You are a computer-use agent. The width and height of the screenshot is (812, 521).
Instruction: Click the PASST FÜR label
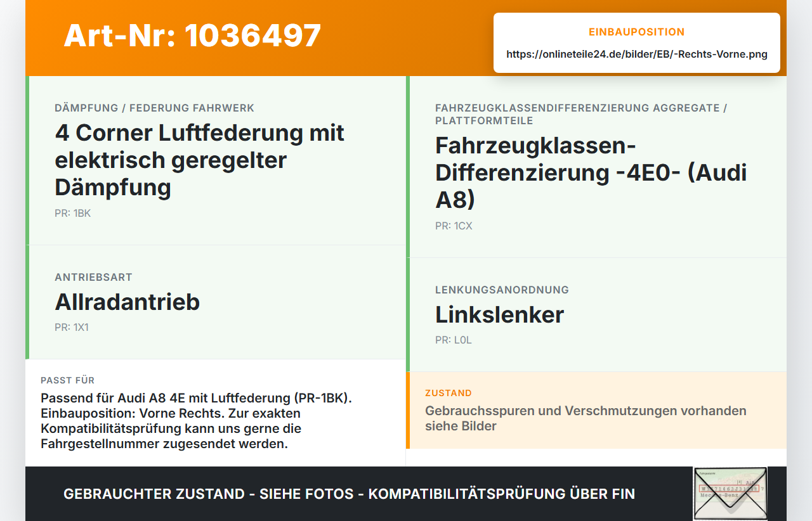click(68, 380)
